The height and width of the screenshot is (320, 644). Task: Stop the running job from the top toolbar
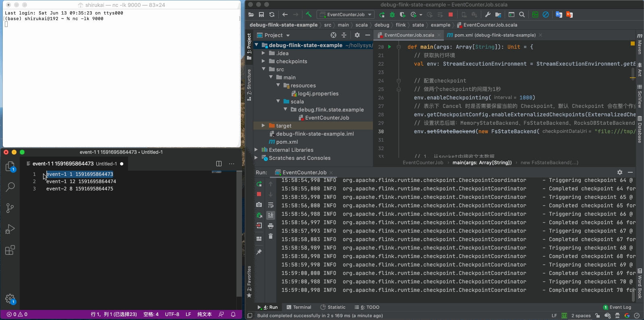point(451,14)
